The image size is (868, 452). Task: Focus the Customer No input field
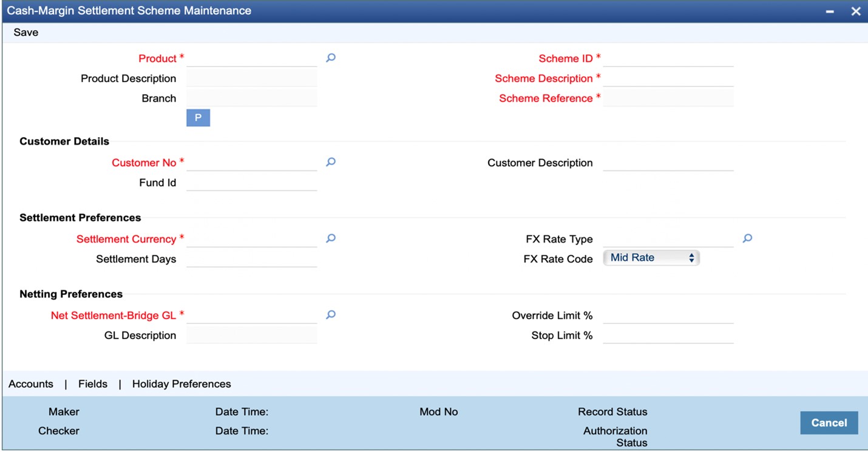click(x=252, y=163)
